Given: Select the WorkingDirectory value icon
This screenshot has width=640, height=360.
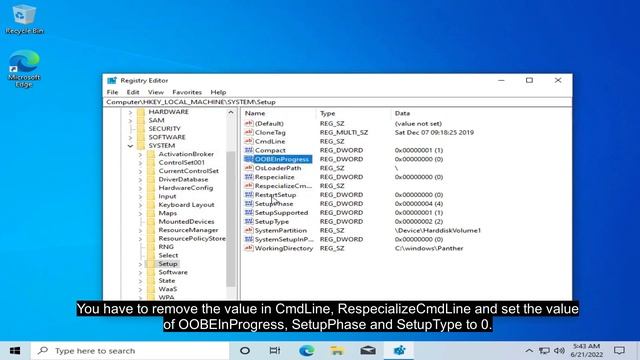Looking at the screenshot, I should click(249, 248).
